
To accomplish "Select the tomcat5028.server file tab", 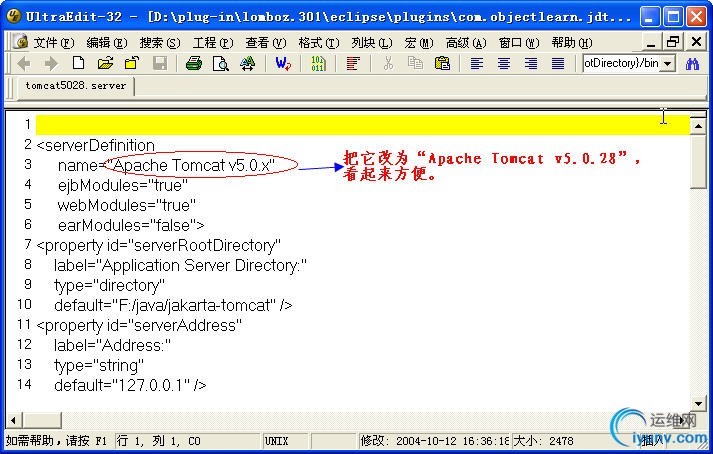I will (x=75, y=86).
